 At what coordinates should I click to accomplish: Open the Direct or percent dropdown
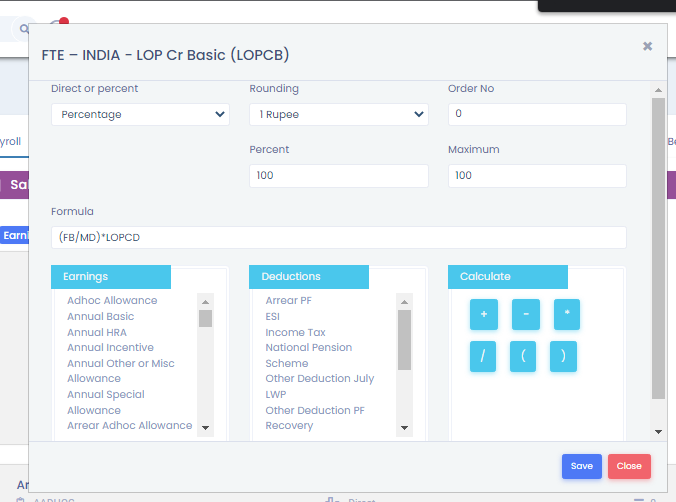(x=140, y=115)
